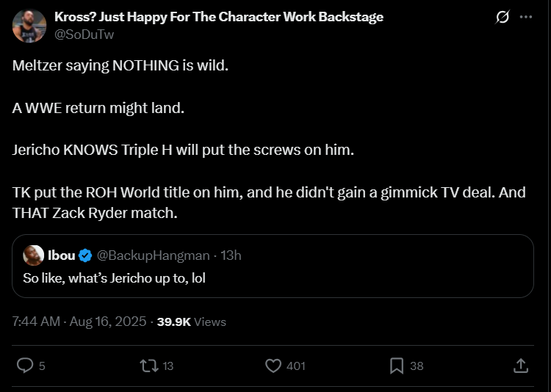Click the reply count of 5

pyautogui.click(x=42, y=366)
